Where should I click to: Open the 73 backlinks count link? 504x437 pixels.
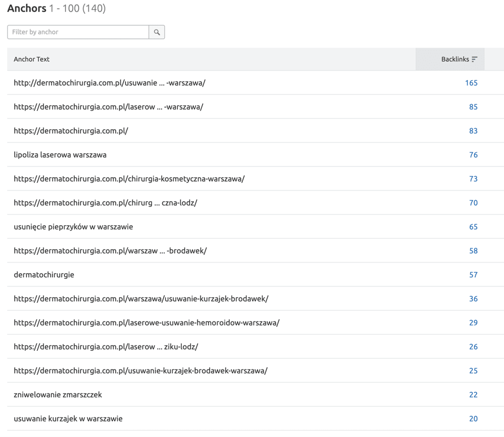pos(473,179)
